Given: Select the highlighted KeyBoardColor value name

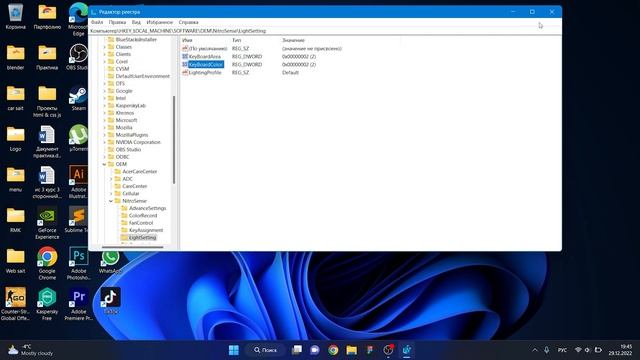Looking at the screenshot, I should (206, 64).
